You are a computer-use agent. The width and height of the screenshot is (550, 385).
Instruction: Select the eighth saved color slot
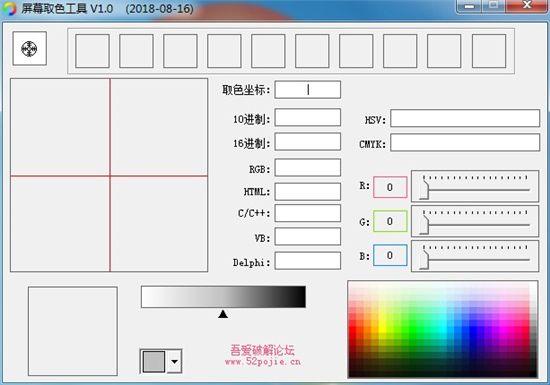400,51
